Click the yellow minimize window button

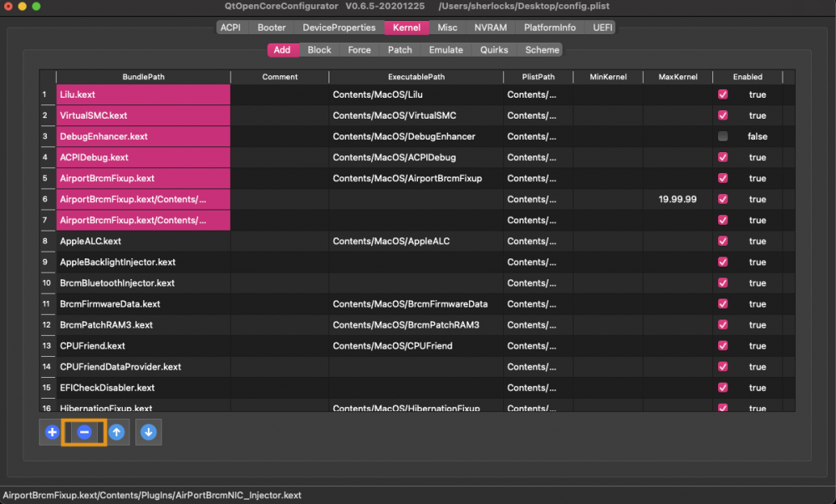(22, 7)
